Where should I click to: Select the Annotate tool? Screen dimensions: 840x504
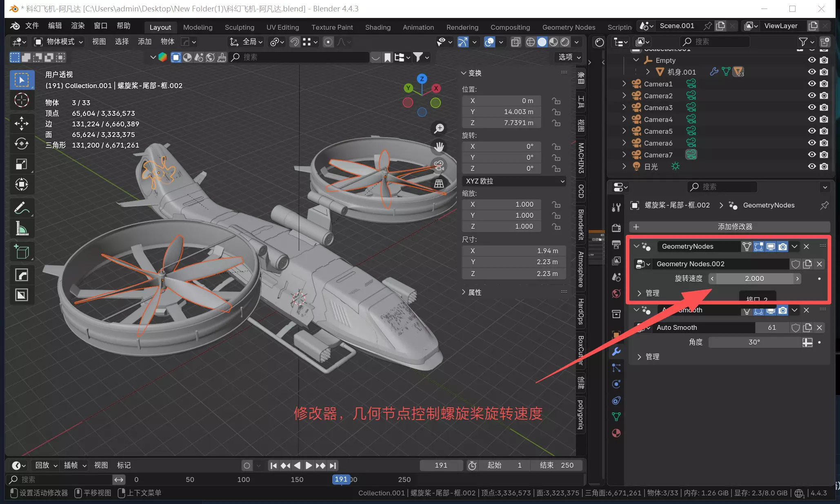point(22,208)
